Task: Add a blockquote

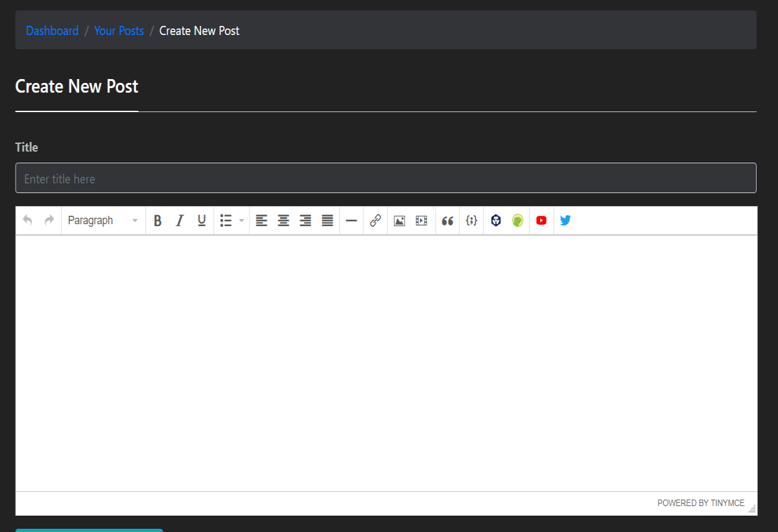Action: pos(447,220)
